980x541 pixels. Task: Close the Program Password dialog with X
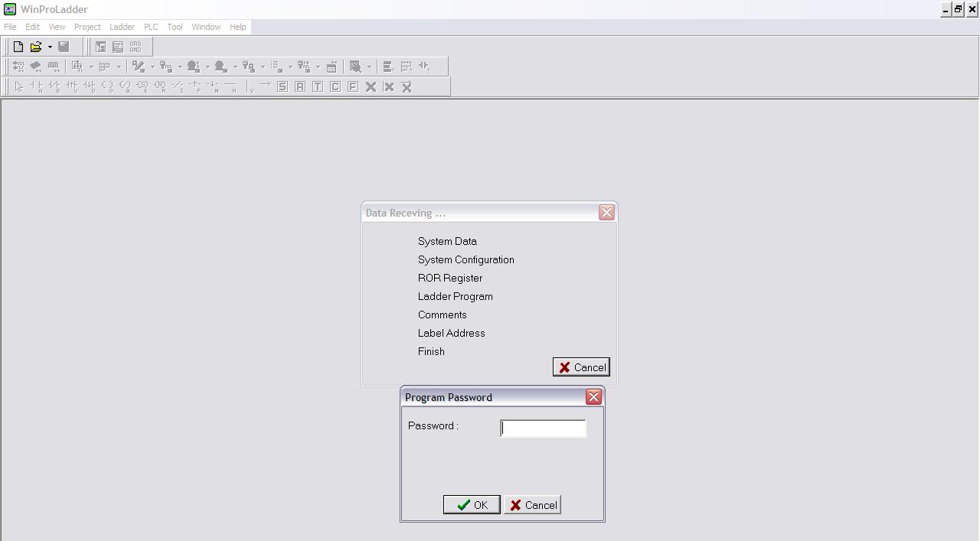(x=593, y=396)
